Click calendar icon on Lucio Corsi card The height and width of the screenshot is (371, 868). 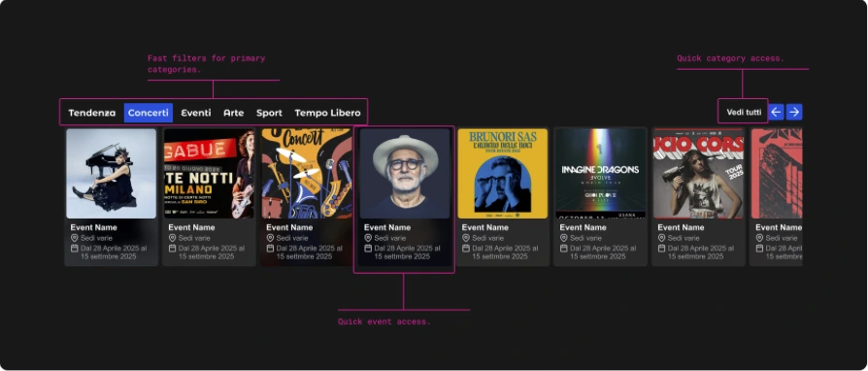[661, 248]
